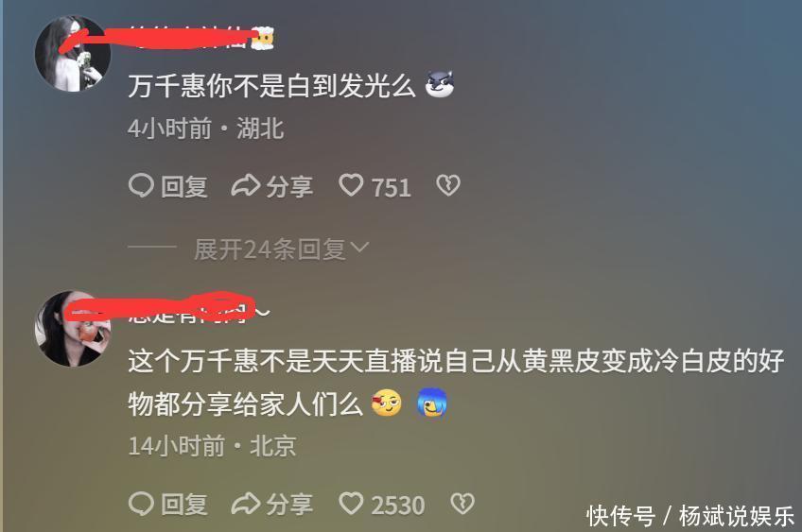Open the second commenter's redacted username

199,309
